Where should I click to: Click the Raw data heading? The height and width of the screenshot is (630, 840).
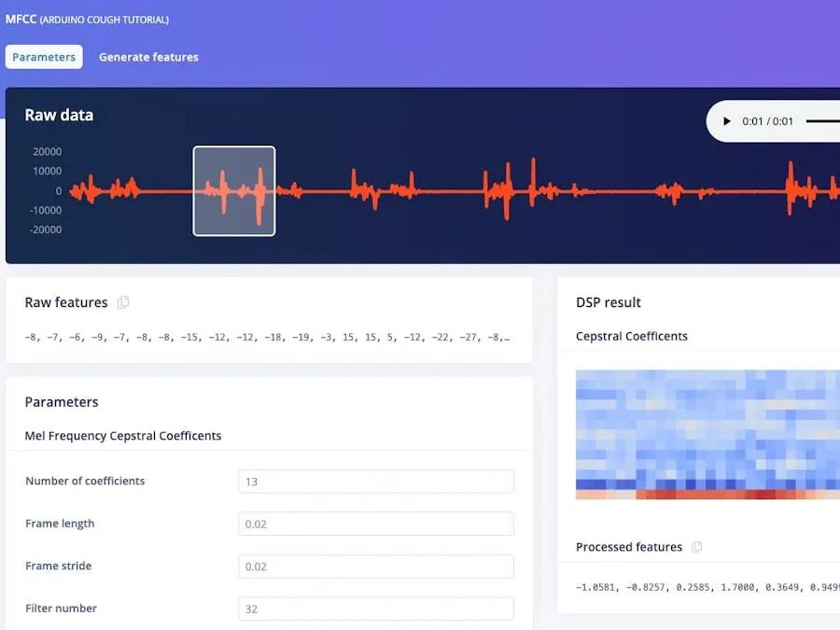click(59, 115)
